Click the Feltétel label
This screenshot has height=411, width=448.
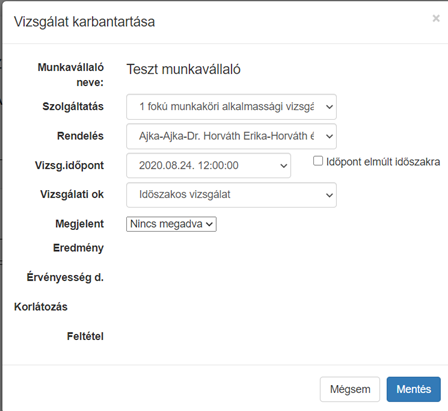85,336
